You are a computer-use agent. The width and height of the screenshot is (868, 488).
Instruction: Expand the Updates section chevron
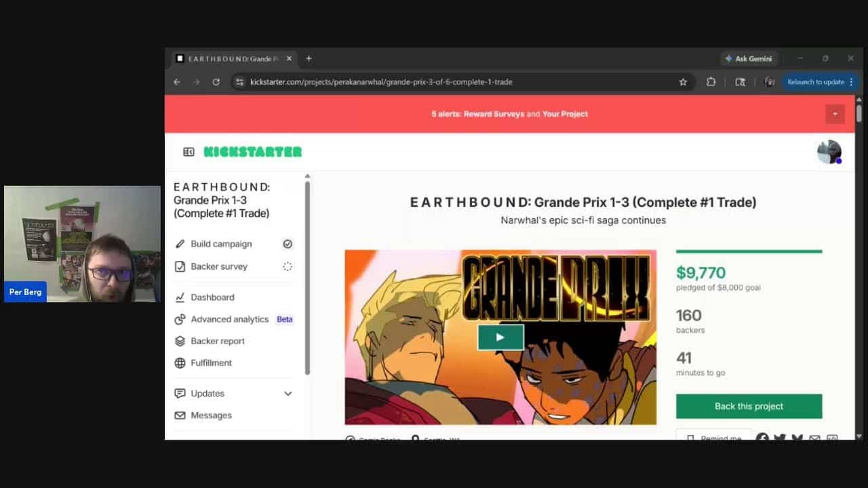pyautogui.click(x=288, y=394)
